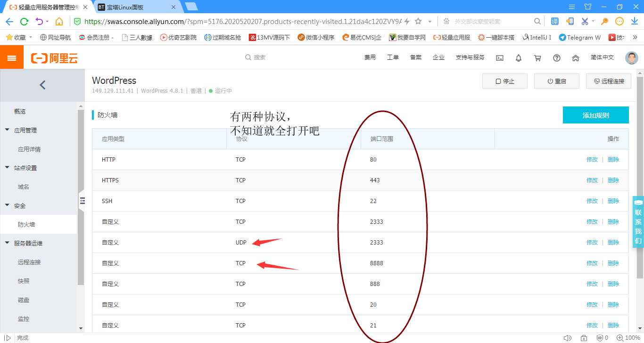Click the yellow chat bubble extension icon
This screenshot has width=644, height=343.
pyautogui.click(x=619, y=22)
